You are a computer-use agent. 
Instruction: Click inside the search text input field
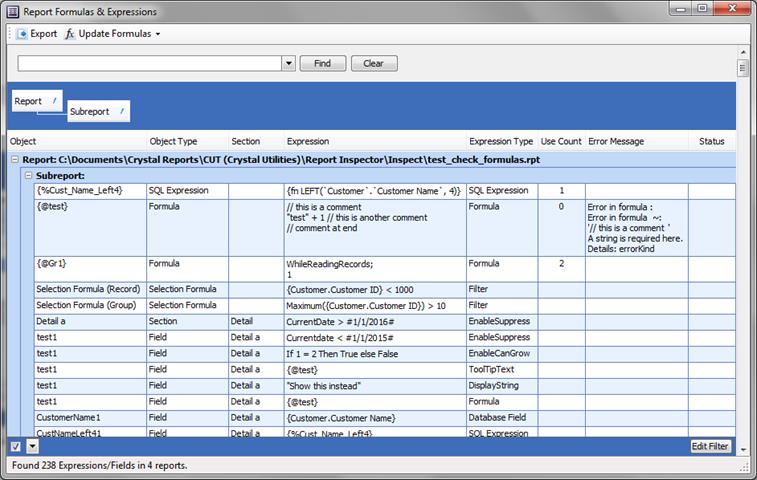[150, 64]
